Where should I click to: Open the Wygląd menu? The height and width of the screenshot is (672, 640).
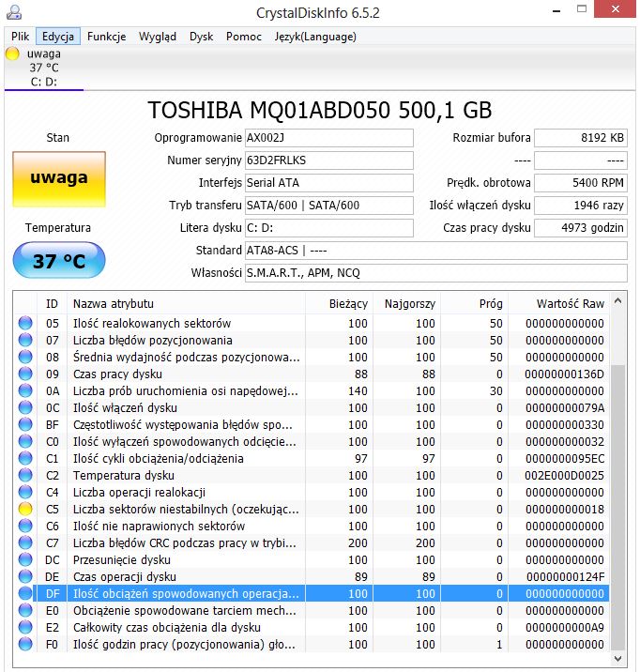158,37
